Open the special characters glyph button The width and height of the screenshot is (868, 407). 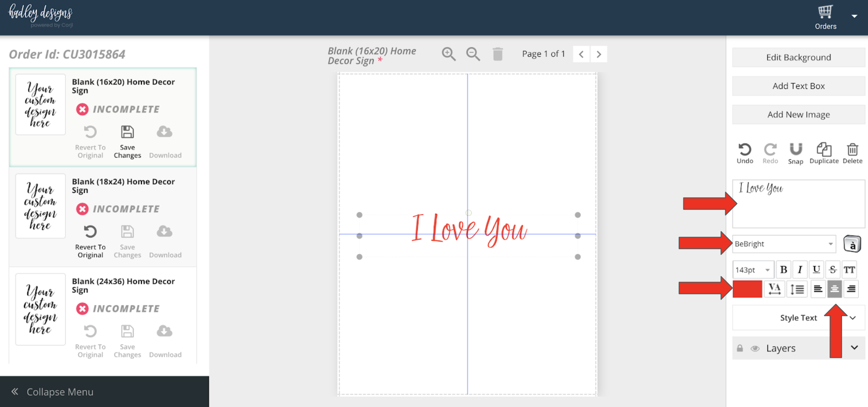851,244
